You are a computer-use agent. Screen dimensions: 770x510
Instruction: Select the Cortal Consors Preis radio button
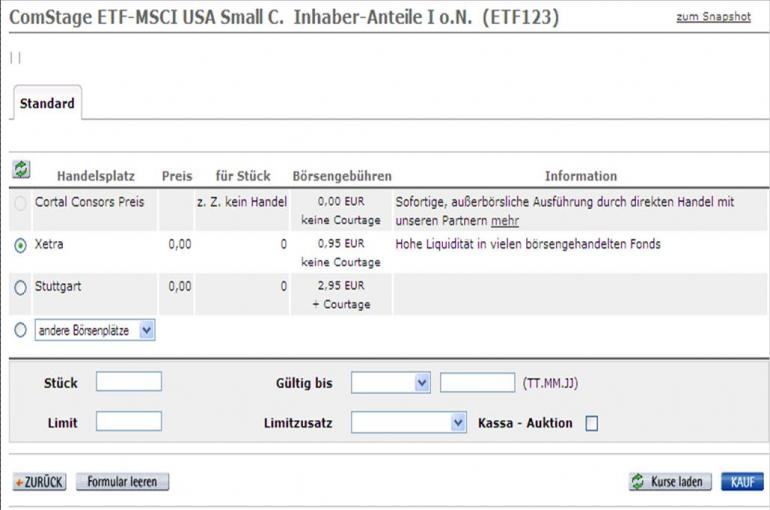coord(20,203)
